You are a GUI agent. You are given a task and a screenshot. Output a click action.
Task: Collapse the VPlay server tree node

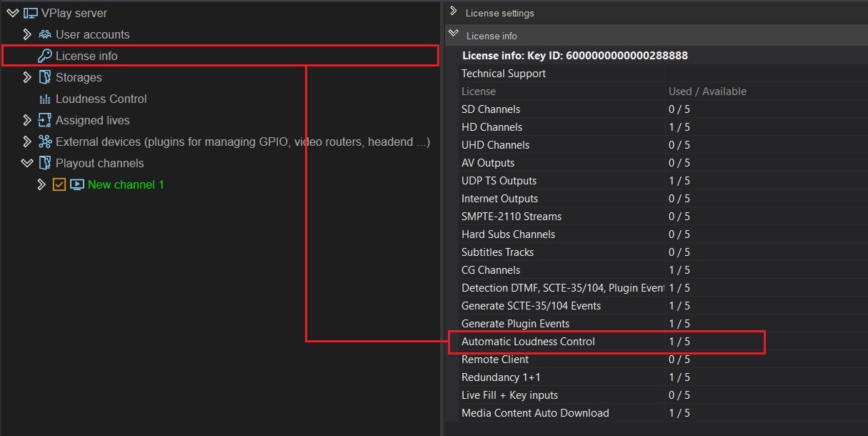point(12,13)
